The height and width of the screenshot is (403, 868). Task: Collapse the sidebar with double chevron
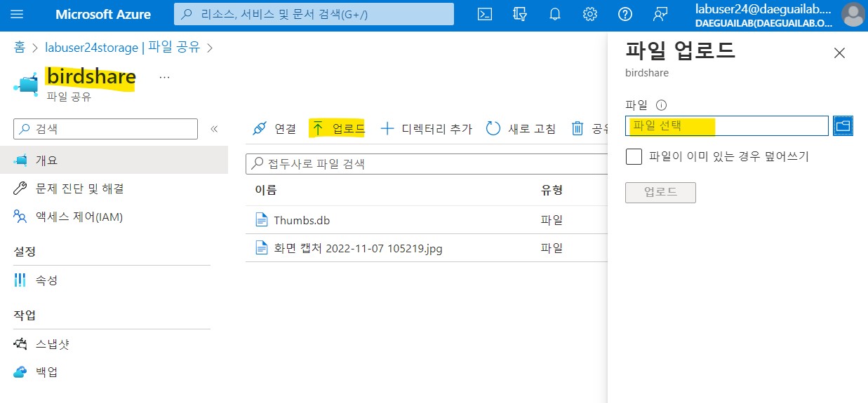pyautogui.click(x=214, y=129)
